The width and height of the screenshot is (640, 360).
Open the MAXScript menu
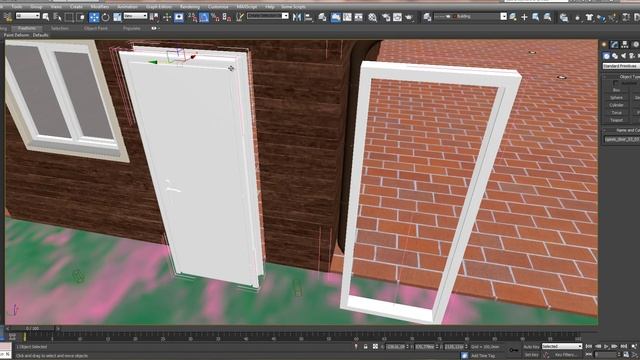247,7
